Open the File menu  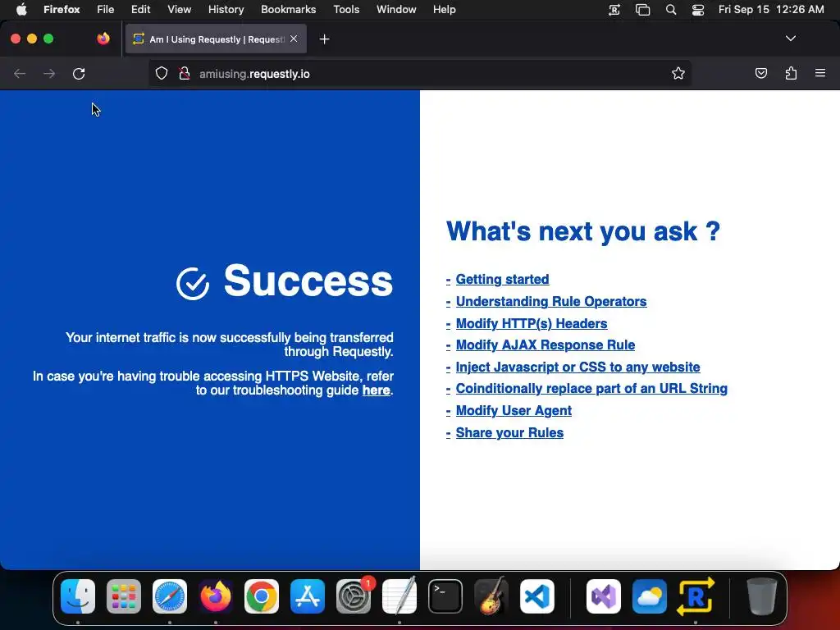(106, 10)
